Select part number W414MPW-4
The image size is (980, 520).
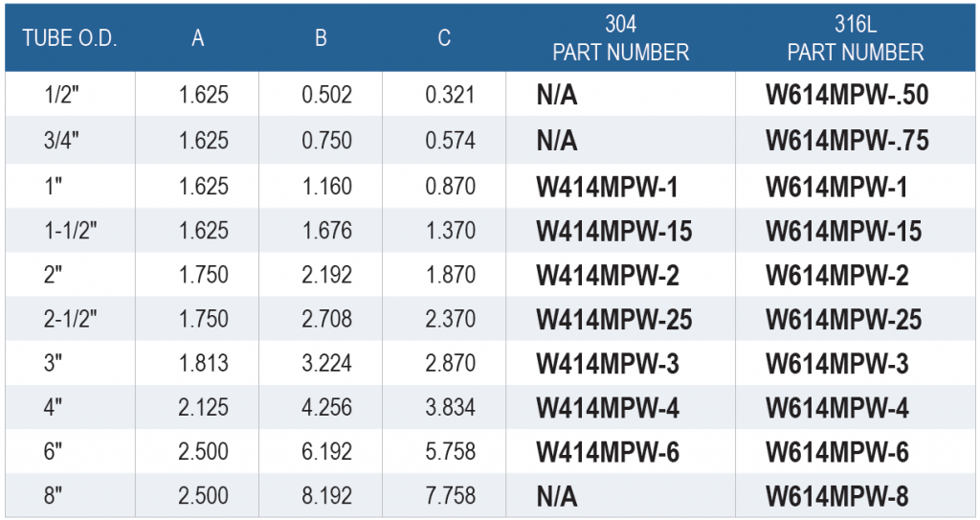pyautogui.click(x=608, y=409)
